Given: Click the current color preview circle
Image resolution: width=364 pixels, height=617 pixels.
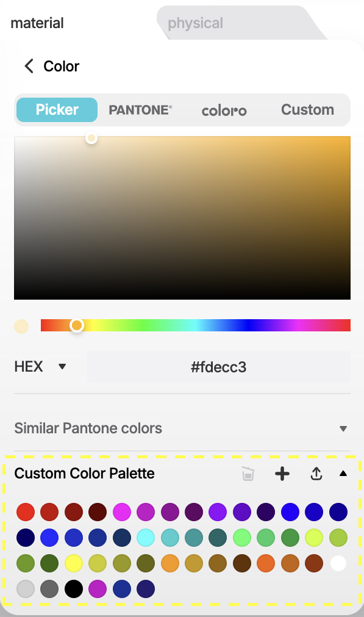Looking at the screenshot, I should [x=21, y=325].
